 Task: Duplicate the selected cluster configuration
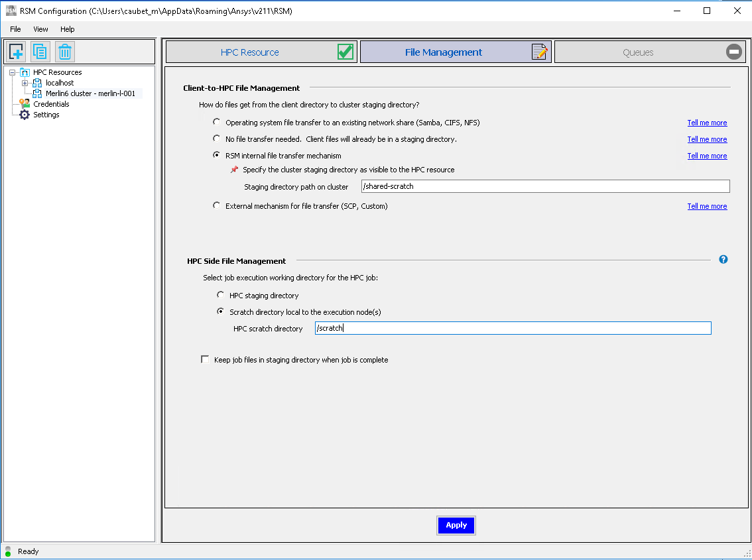pos(39,52)
